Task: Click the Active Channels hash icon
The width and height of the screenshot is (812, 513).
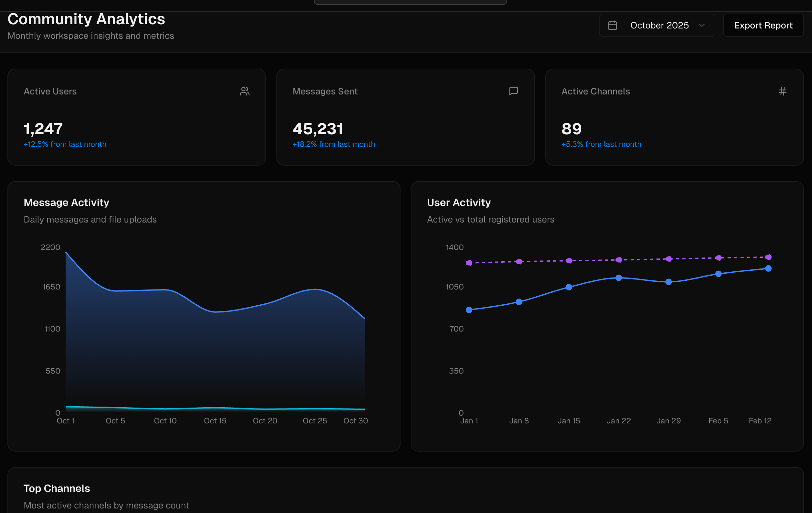Action: (782, 91)
